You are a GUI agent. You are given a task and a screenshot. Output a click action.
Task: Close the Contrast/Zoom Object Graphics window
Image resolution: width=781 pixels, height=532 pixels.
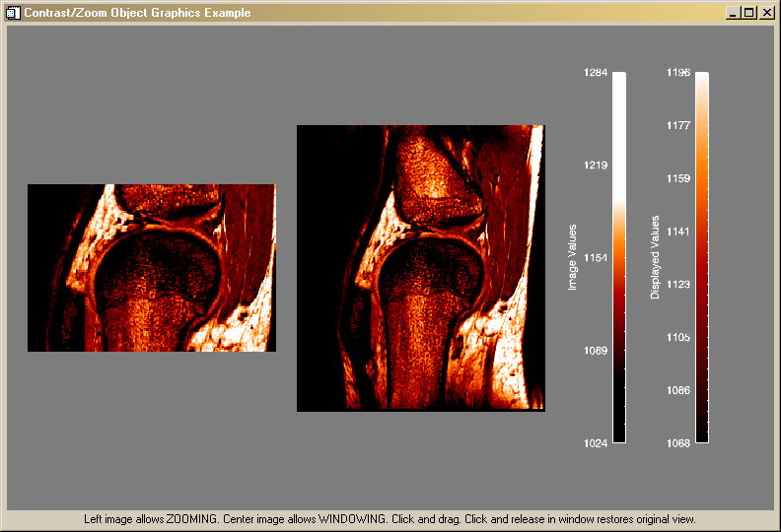(765, 13)
